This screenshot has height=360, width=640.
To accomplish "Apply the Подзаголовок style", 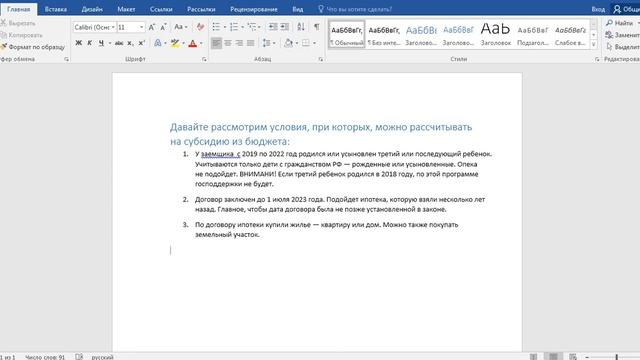I will [x=533, y=35].
